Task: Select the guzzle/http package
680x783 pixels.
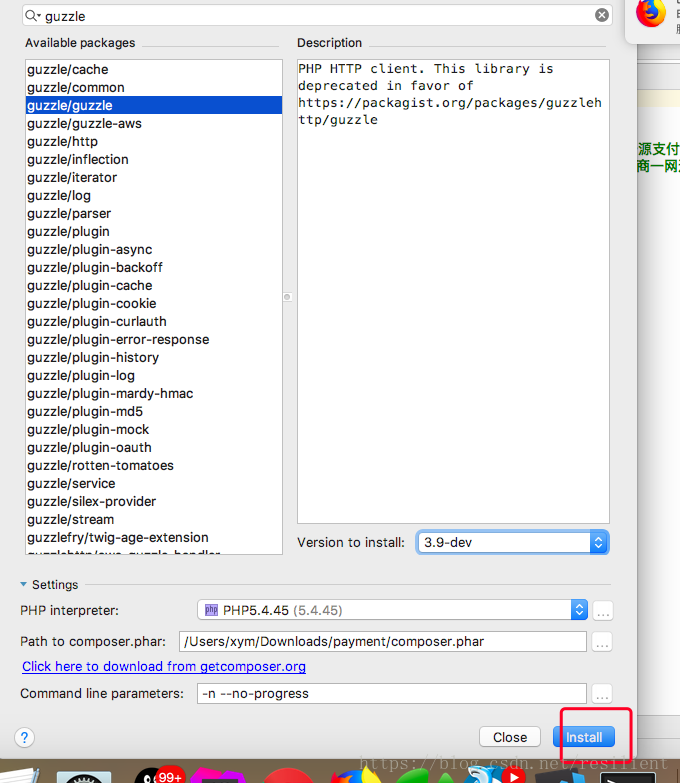Action: click(x=154, y=141)
